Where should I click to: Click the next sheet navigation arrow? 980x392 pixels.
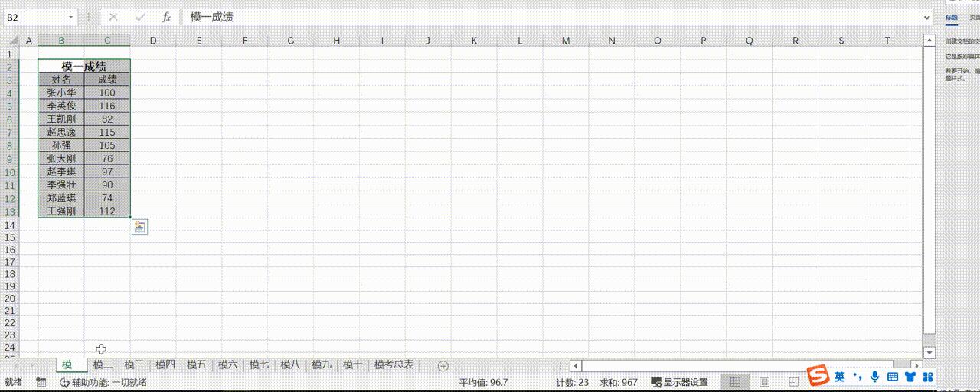coord(31,366)
